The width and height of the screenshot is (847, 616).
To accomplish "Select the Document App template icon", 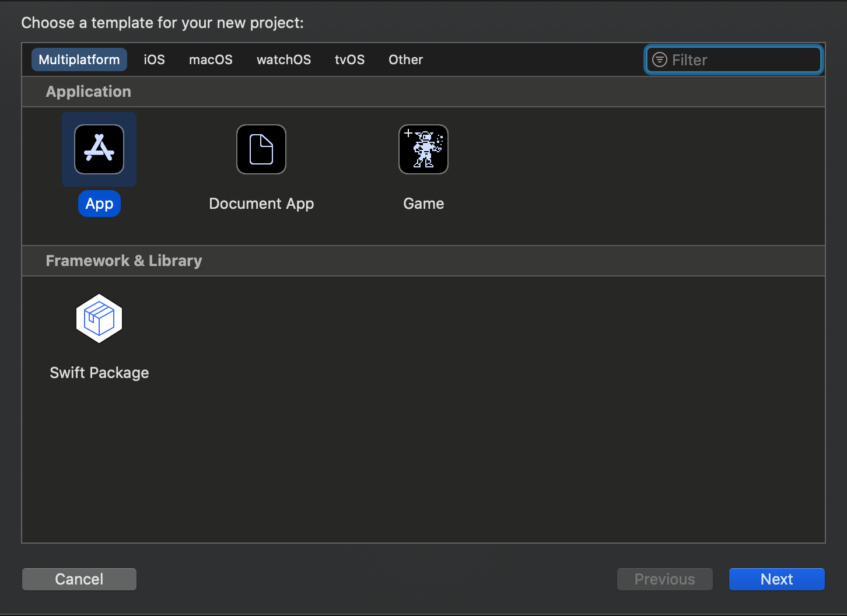I will point(261,149).
